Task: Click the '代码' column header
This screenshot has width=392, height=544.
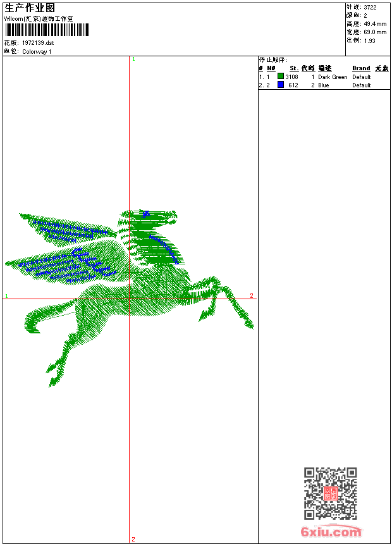Action: (x=308, y=68)
